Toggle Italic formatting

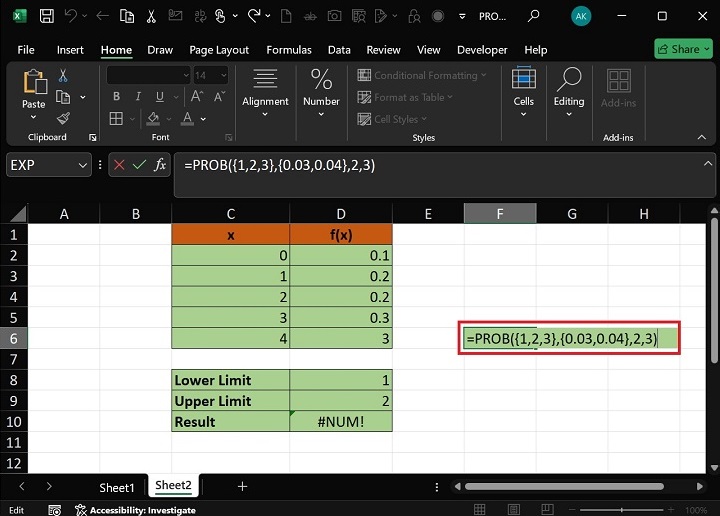pyautogui.click(x=136, y=97)
